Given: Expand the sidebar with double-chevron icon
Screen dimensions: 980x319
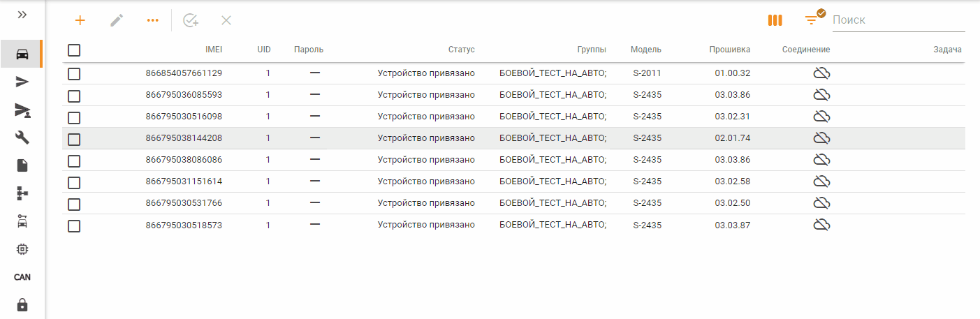Looking at the screenshot, I should coord(22,15).
